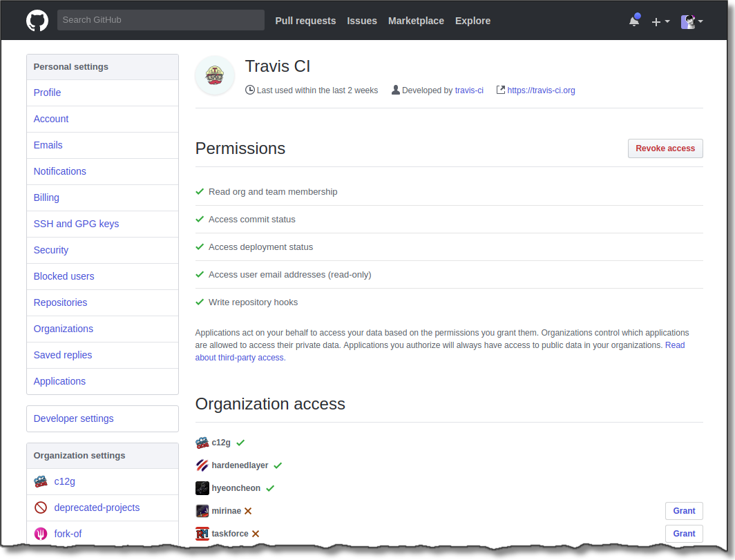
Task: Go to Pull requests in the header
Action: [x=305, y=21]
